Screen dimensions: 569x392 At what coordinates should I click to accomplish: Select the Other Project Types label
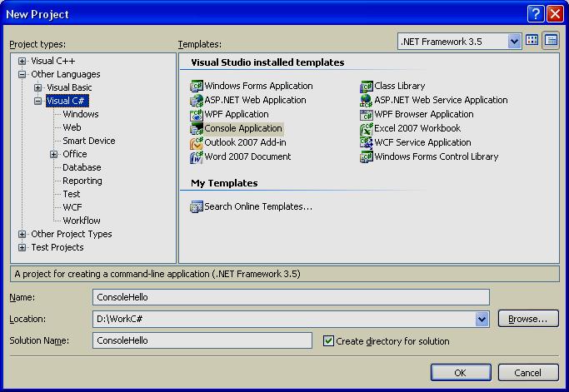(72, 234)
